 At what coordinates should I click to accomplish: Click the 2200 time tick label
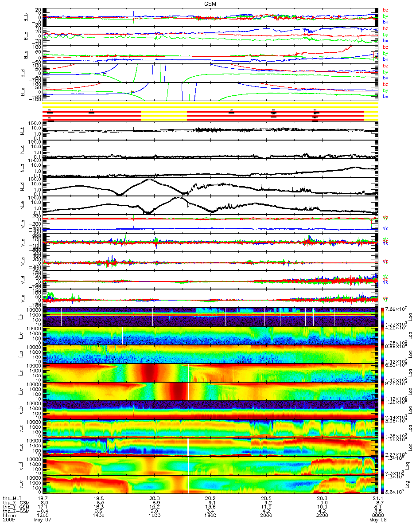click(322, 516)
